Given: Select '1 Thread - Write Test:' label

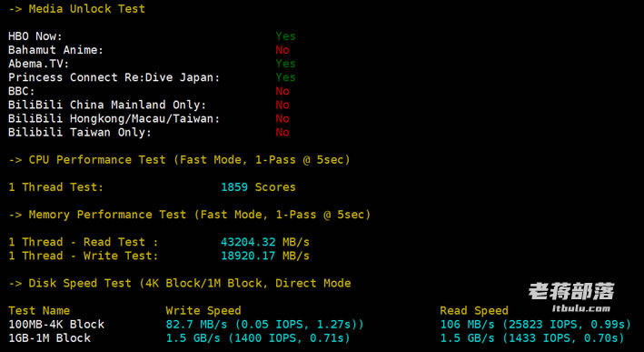Looking at the screenshot, I should [x=84, y=256].
